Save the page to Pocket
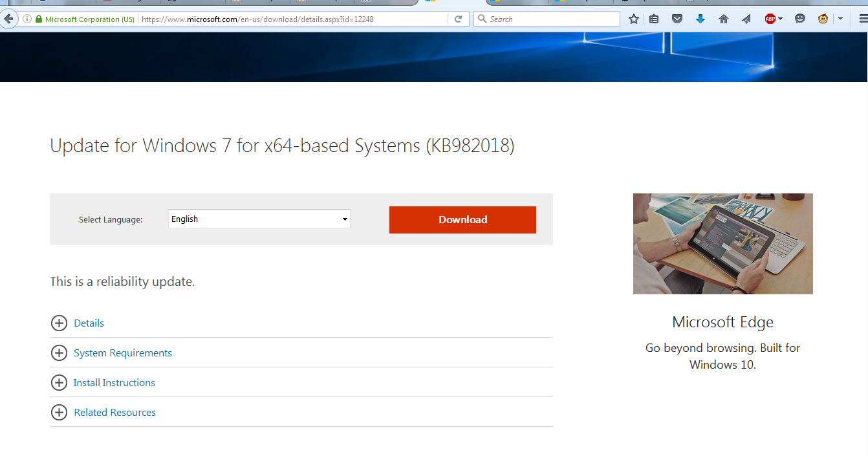This screenshot has width=868, height=456. point(677,19)
